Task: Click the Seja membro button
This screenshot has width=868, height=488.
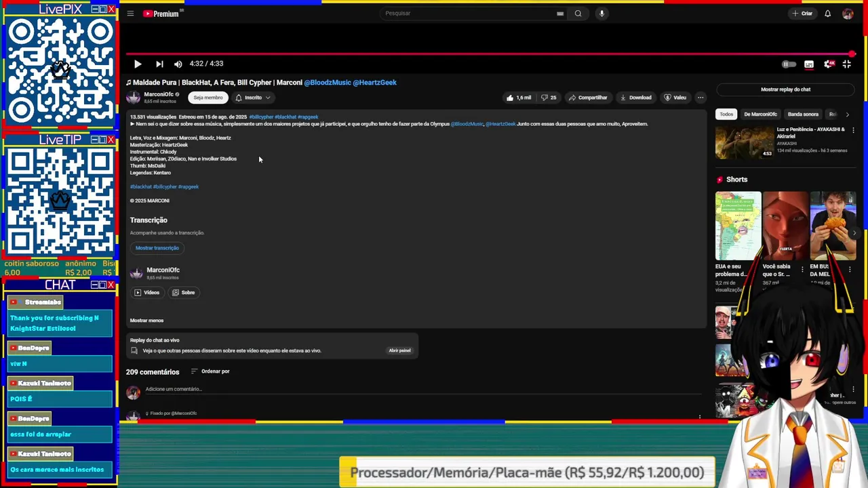Action: (208, 98)
